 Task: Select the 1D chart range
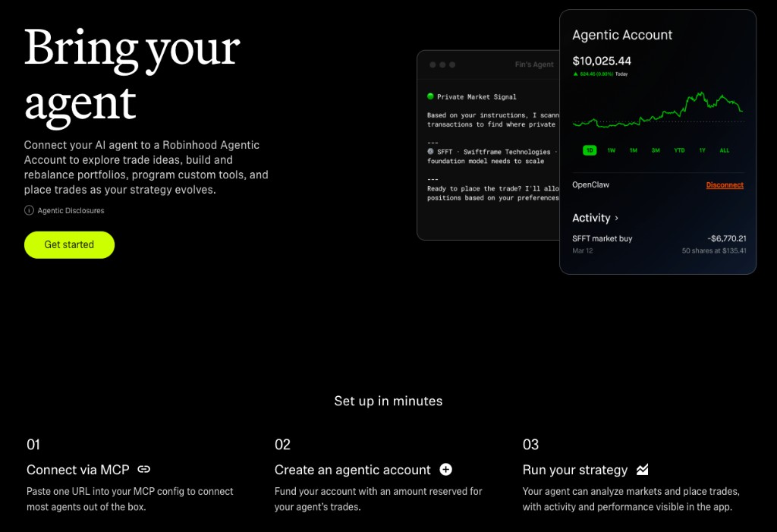[x=590, y=150]
